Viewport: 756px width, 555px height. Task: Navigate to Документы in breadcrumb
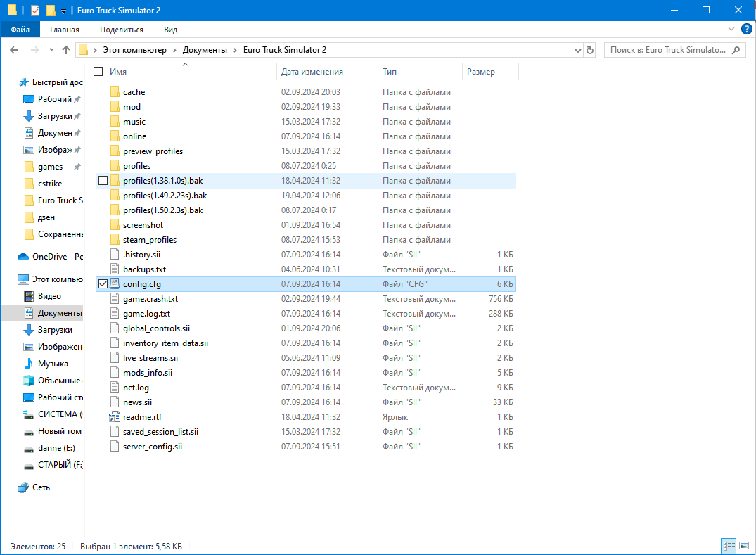[205, 50]
